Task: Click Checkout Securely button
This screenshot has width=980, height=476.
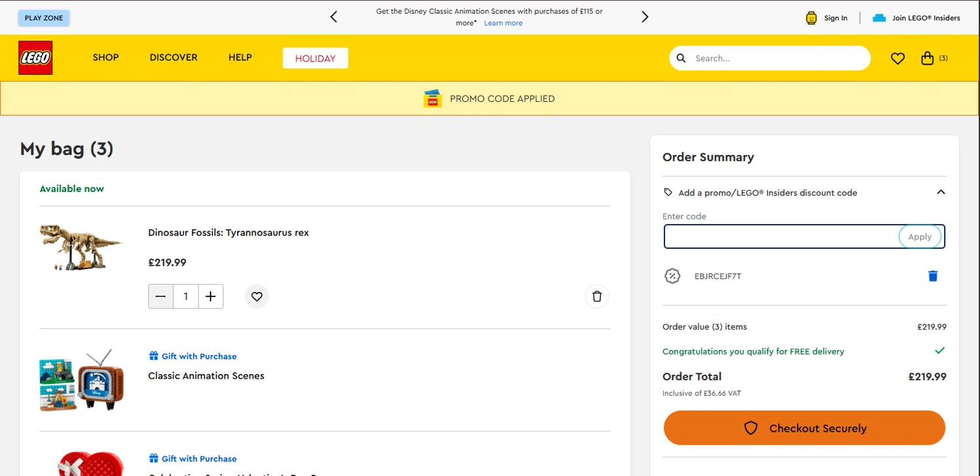Action: (804, 428)
